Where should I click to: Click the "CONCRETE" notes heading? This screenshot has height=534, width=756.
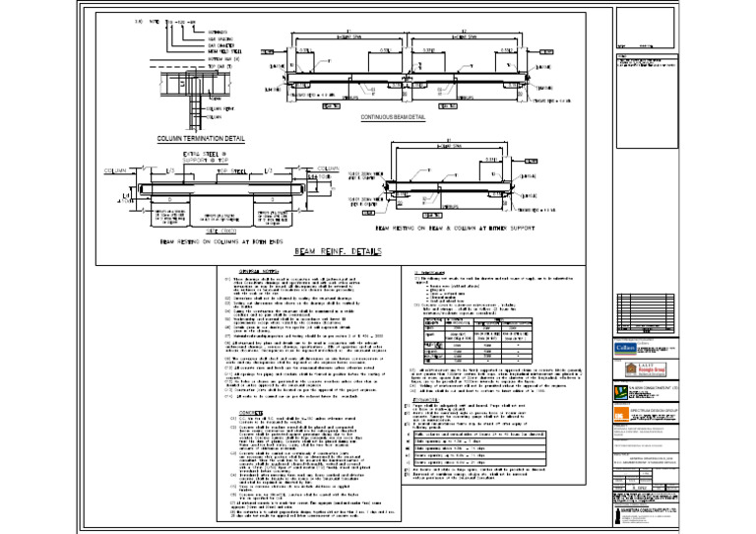point(251,413)
